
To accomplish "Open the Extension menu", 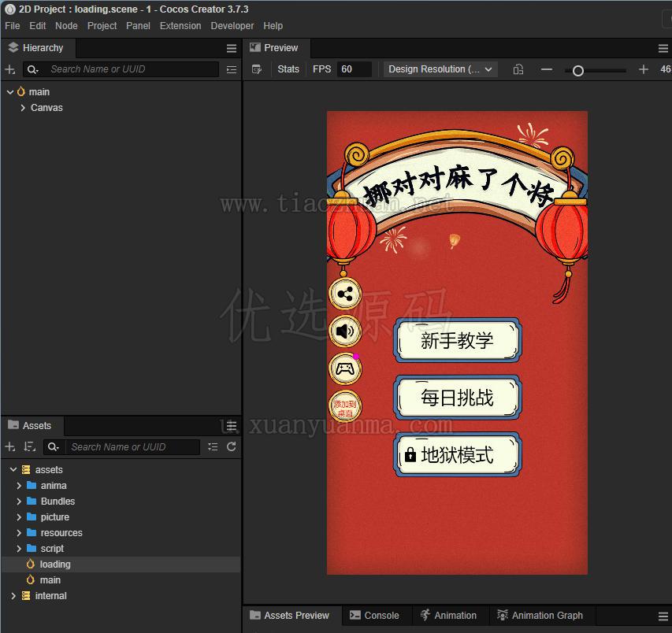I will (180, 26).
